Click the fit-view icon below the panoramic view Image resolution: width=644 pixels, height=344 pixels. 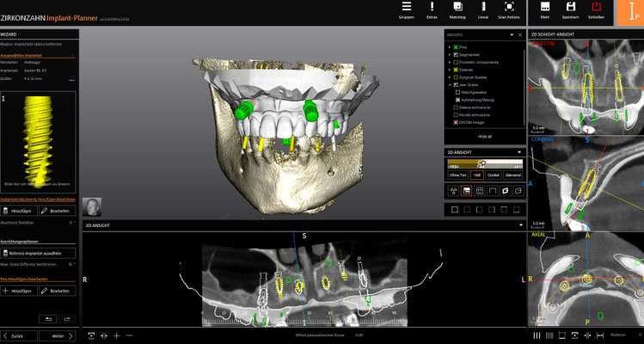pos(91,335)
